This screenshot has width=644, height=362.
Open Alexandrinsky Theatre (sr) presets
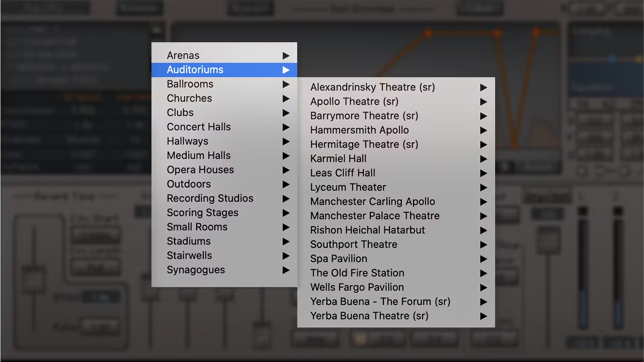coord(396,87)
